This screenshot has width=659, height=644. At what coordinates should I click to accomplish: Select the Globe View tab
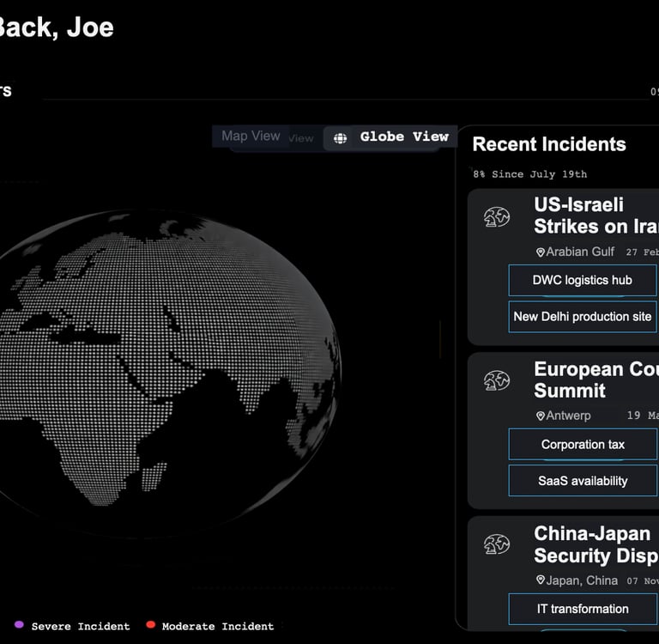point(390,137)
